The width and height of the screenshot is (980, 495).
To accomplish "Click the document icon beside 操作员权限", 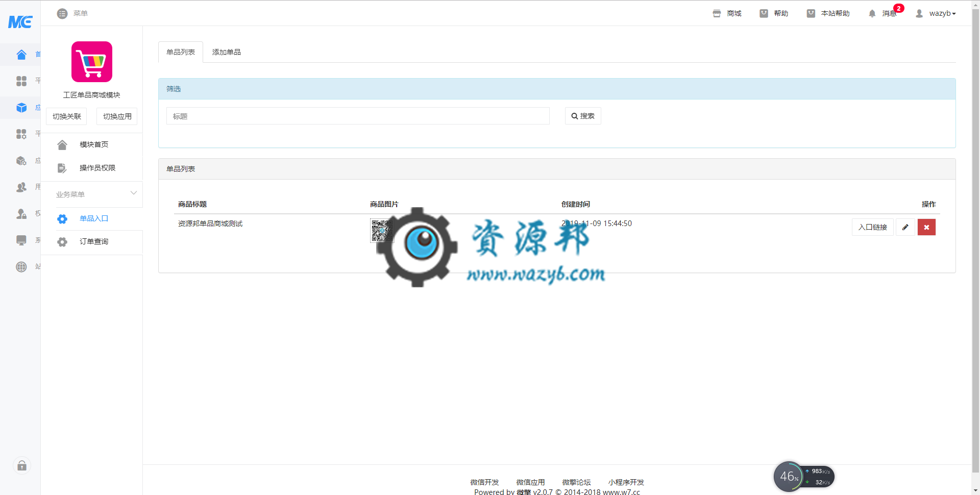I will 62,168.
